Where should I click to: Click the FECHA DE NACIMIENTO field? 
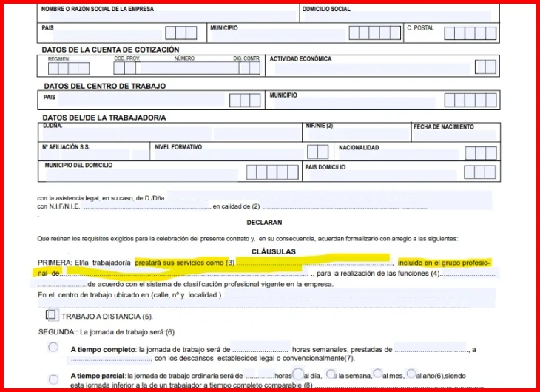[455, 135]
